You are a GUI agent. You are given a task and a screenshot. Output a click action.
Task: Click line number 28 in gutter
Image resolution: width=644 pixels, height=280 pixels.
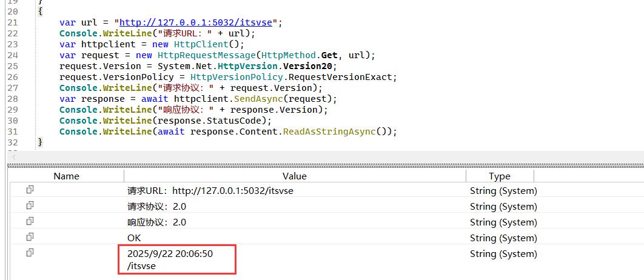point(12,99)
